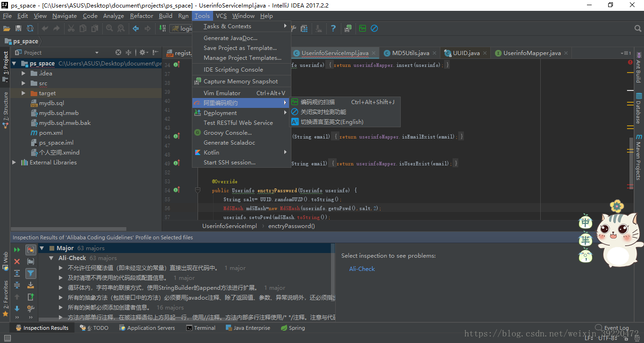Collapse the Ali-Check inspection group
644x343 pixels.
(51, 258)
